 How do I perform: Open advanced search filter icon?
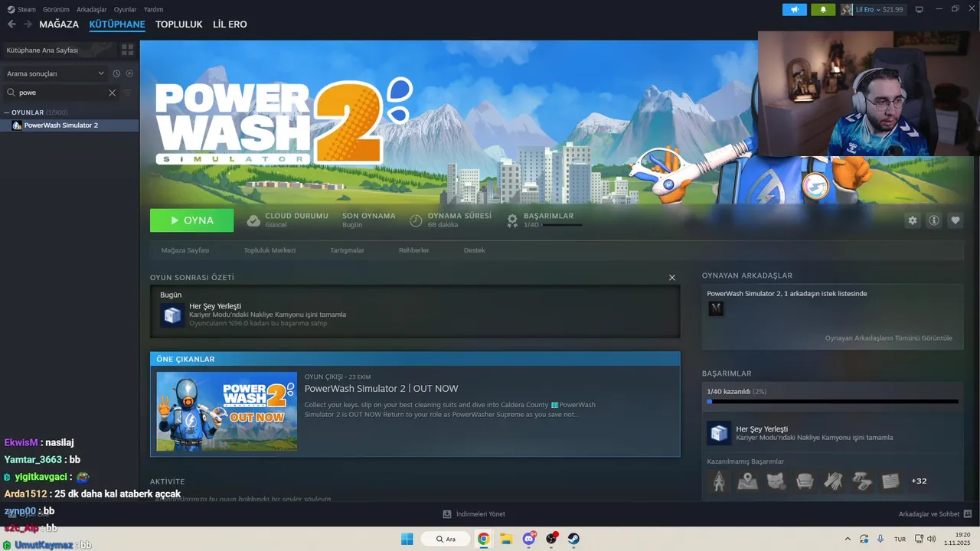coord(127,93)
